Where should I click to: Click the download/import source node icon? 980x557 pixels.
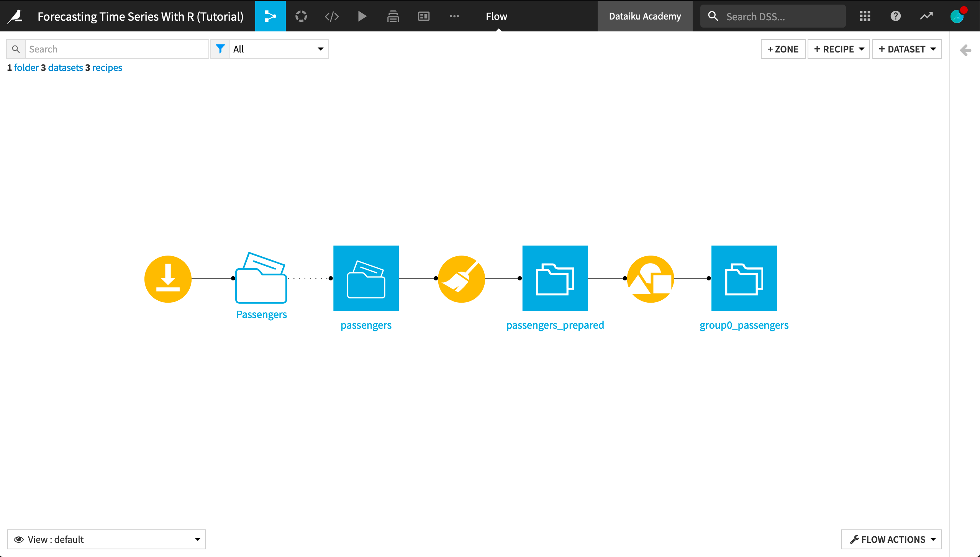(167, 278)
